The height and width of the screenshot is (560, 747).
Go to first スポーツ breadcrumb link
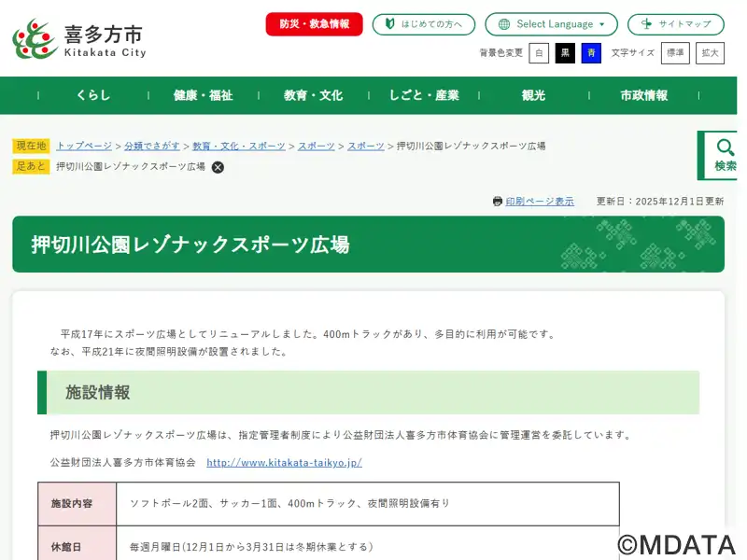(x=317, y=146)
